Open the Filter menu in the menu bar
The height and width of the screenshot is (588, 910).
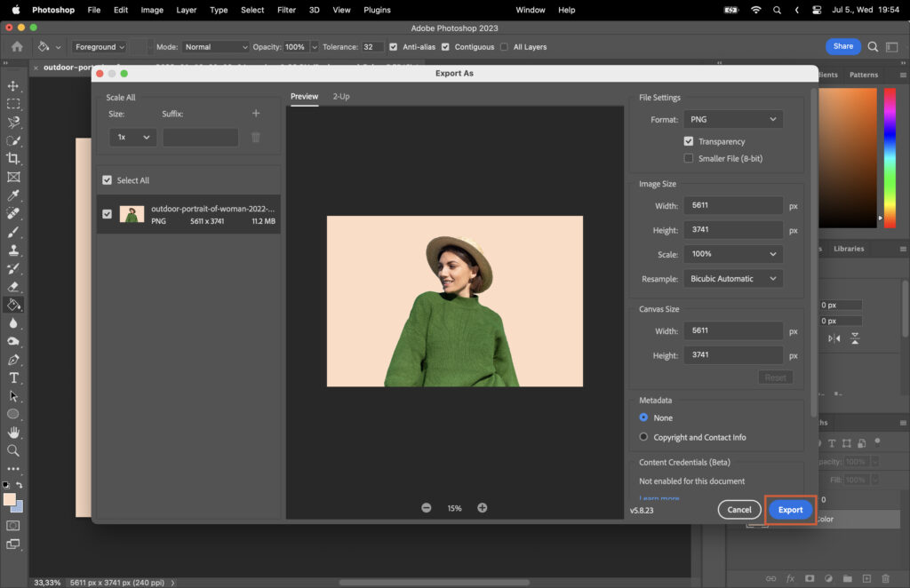[x=286, y=10]
